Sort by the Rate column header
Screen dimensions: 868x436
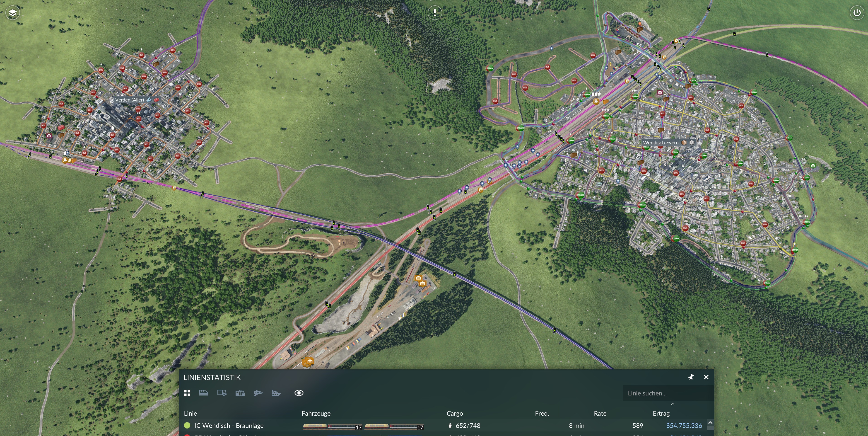[x=600, y=413]
